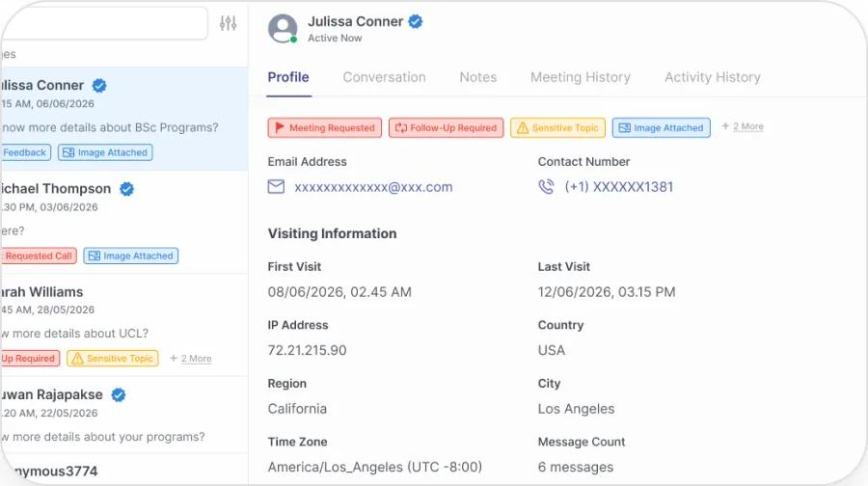Click Follow-Up Required tag in Sarah Williams' row
This screenshot has height=486, width=868.
[29, 359]
